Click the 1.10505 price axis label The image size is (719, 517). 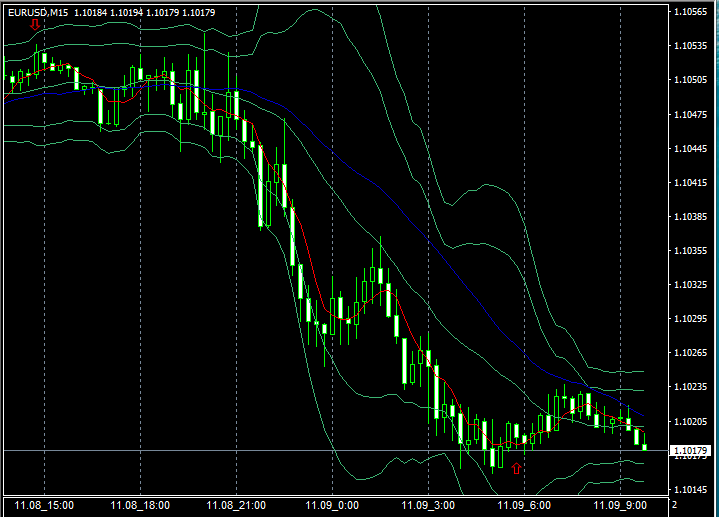[691, 80]
